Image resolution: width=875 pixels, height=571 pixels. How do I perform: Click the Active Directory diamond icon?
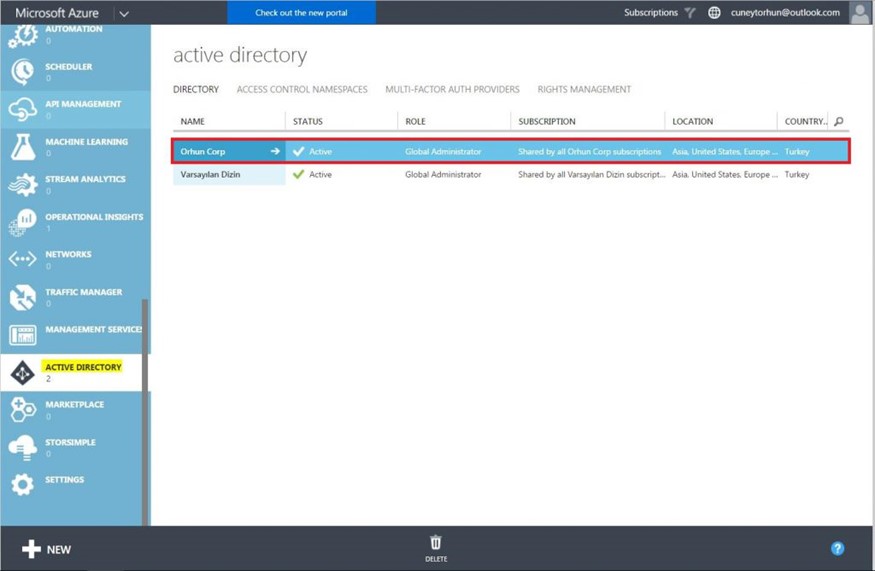(x=22, y=373)
